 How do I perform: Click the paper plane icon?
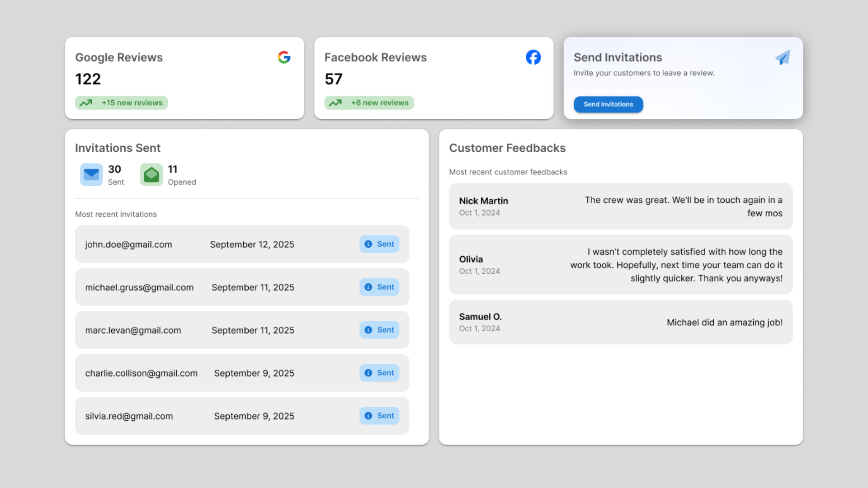pos(783,57)
